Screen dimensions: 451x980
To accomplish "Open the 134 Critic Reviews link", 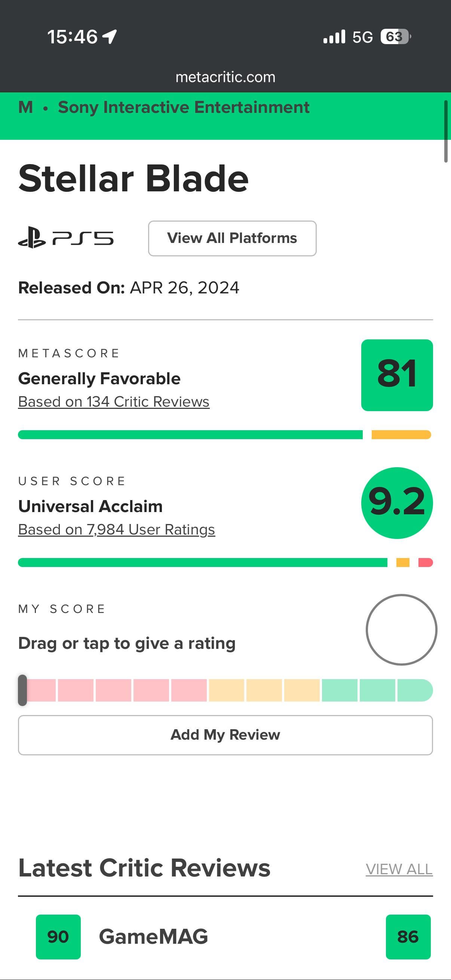I will tap(114, 402).
